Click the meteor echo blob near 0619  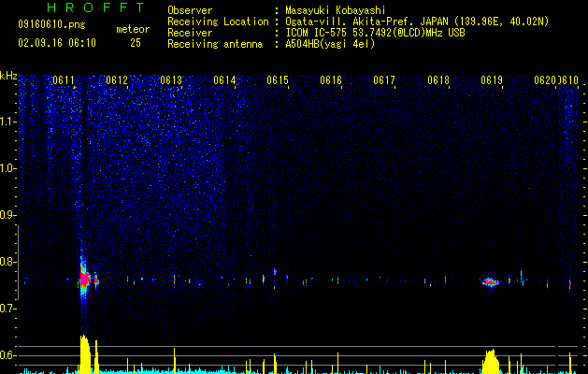pyautogui.click(x=490, y=282)
